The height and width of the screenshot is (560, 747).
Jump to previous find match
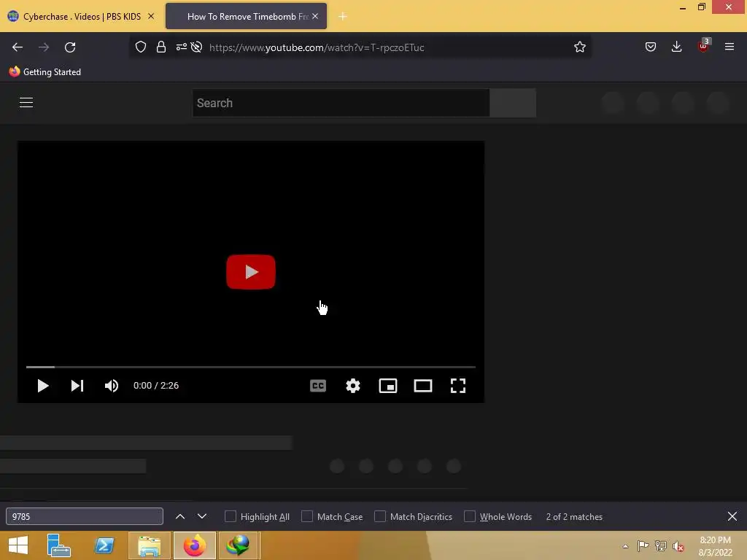(180, 517)
